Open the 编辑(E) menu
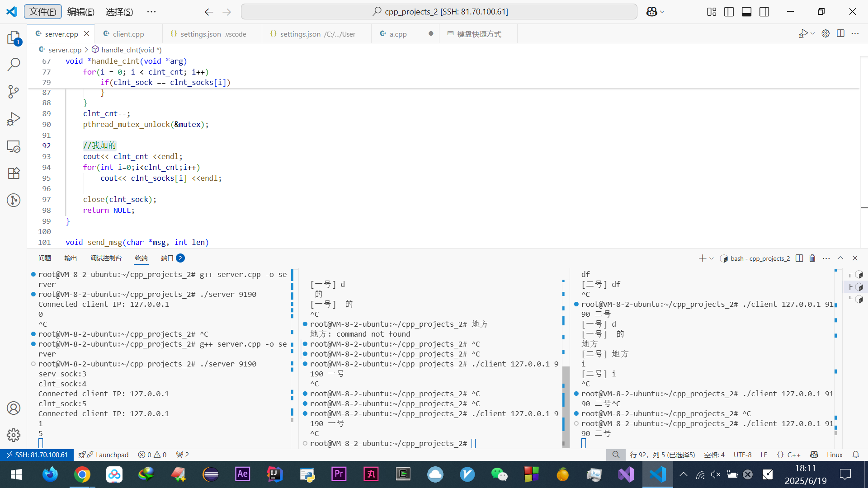 point(81,12)
